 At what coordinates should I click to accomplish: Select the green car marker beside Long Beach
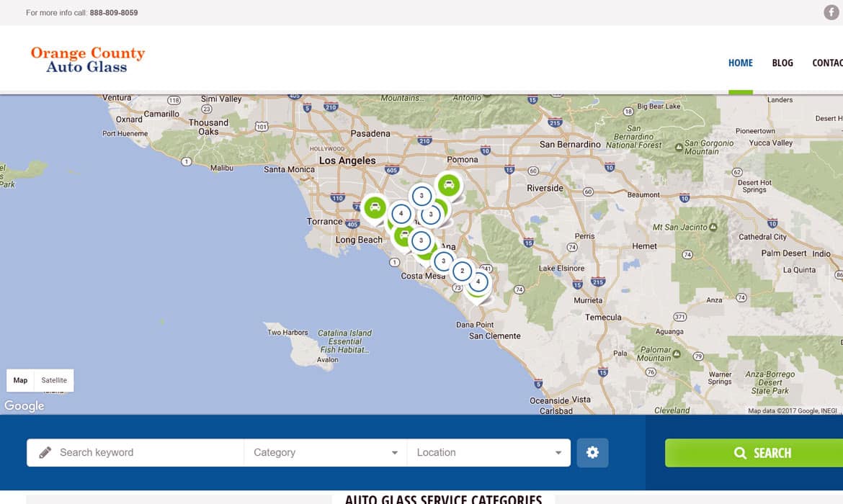403,235
